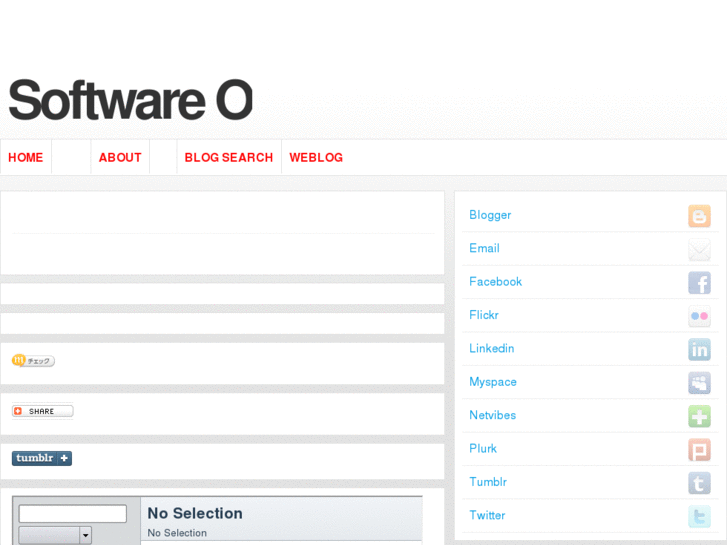Click the Tumblr 't' icon in the sidebar
Image resolution: width=727 pixels, height=545 pixels.
pyautogui.click(x=699, y=484)
